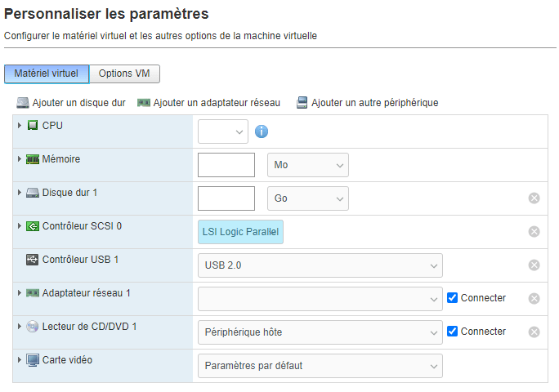
Task: Remove Adaptateur réseau 1 with its X icon
Action: tap(534, 299)
